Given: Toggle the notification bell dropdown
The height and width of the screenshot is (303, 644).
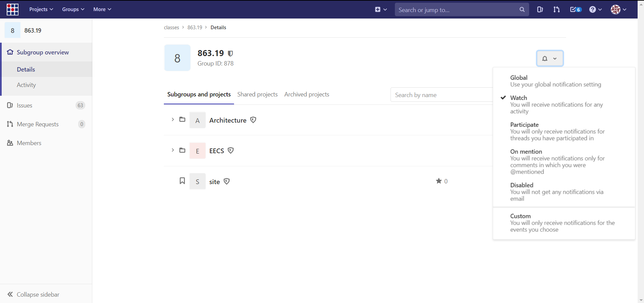Looking at the screenshot, I should coord(549,58).
